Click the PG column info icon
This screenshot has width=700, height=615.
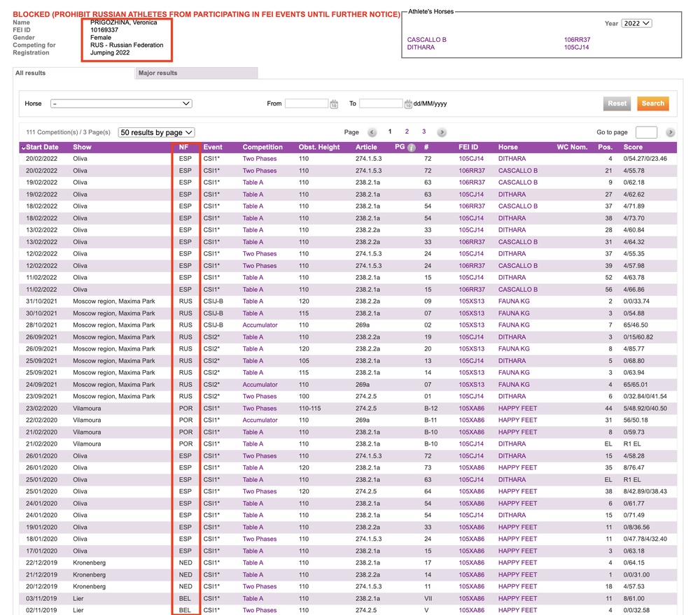pyautogui.click(x=412, y=148)
